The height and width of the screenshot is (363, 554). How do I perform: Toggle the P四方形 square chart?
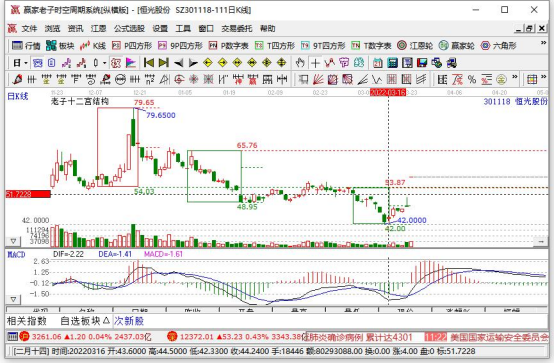tap(132, 46)
